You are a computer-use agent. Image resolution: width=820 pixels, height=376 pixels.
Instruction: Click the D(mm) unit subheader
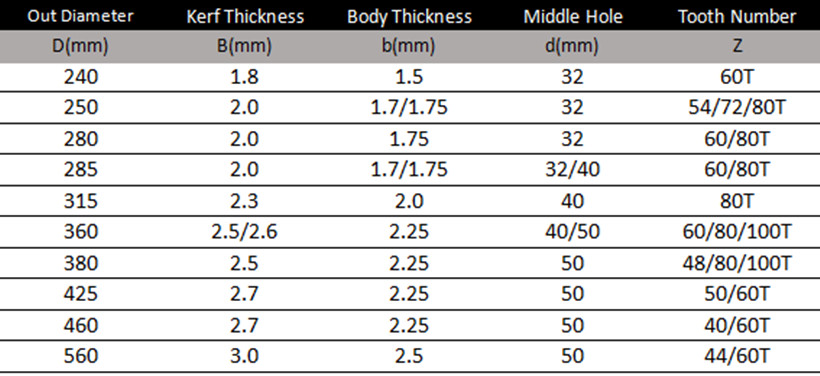click(x=81, y=46)
